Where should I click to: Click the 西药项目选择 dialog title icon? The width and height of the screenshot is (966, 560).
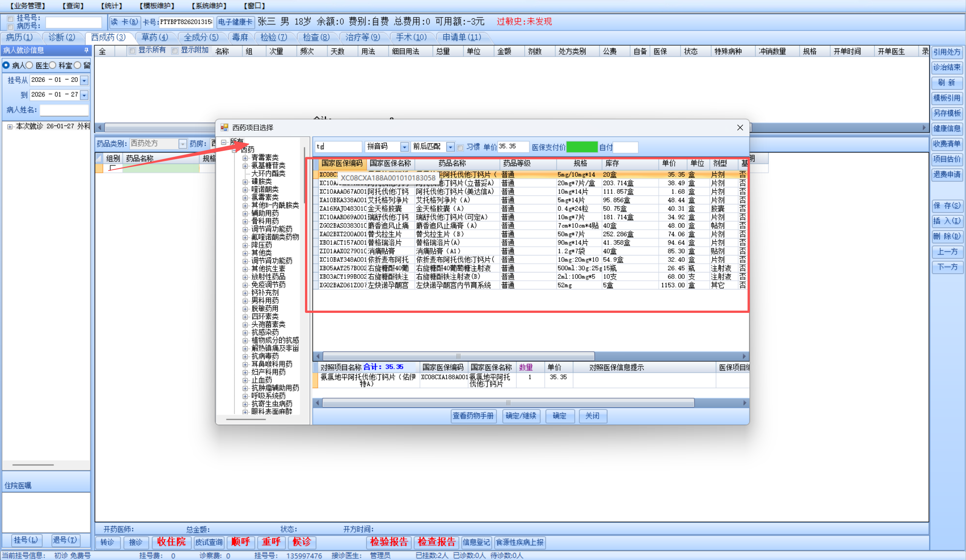click(x=224, y=128)
